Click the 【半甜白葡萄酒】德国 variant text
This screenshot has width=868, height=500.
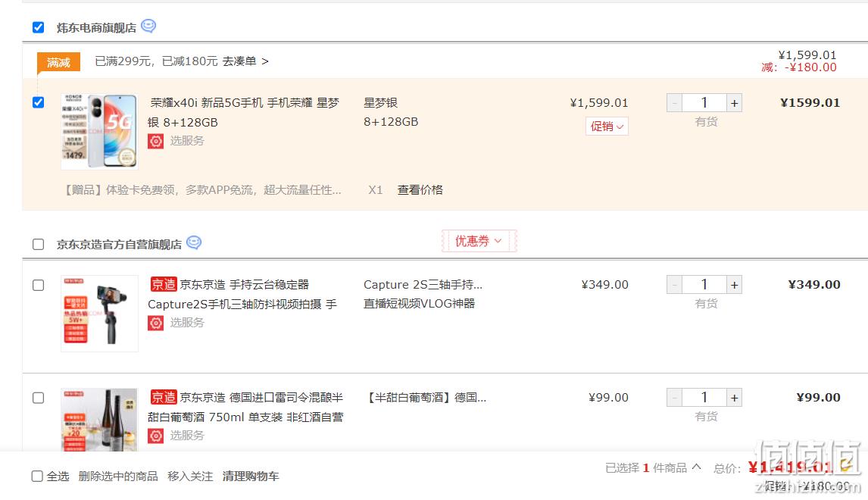(x=425, y=398)
